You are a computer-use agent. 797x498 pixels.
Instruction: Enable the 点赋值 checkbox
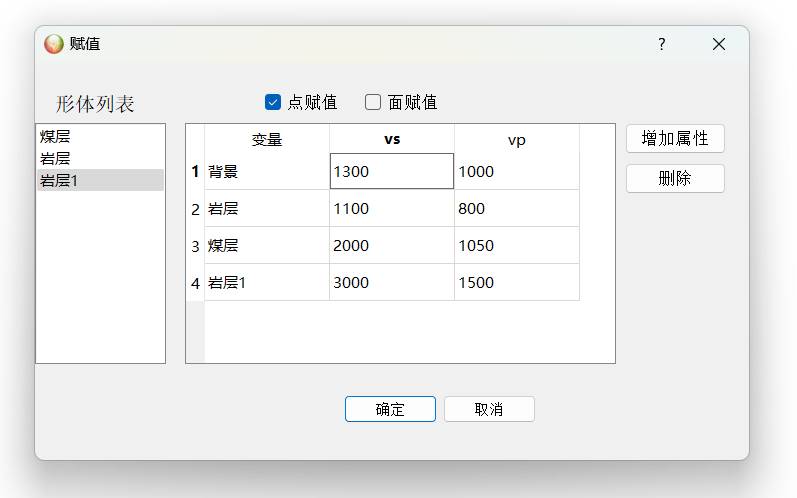[273, 102]
